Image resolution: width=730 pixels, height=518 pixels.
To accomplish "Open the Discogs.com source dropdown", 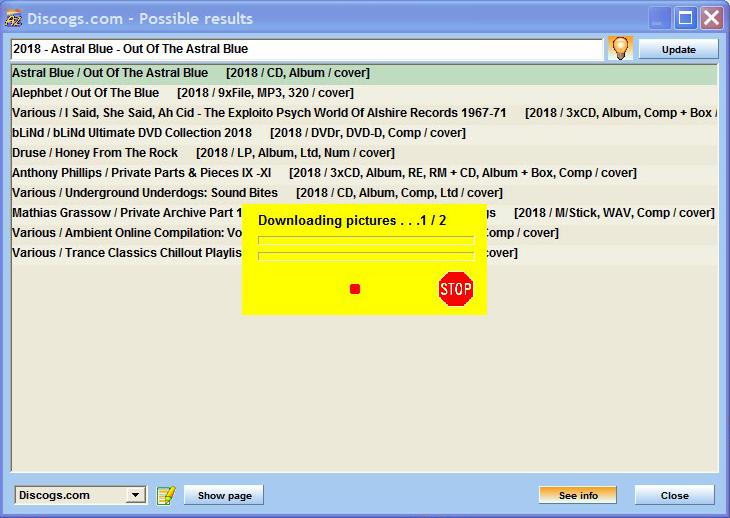I will (81, 495).
